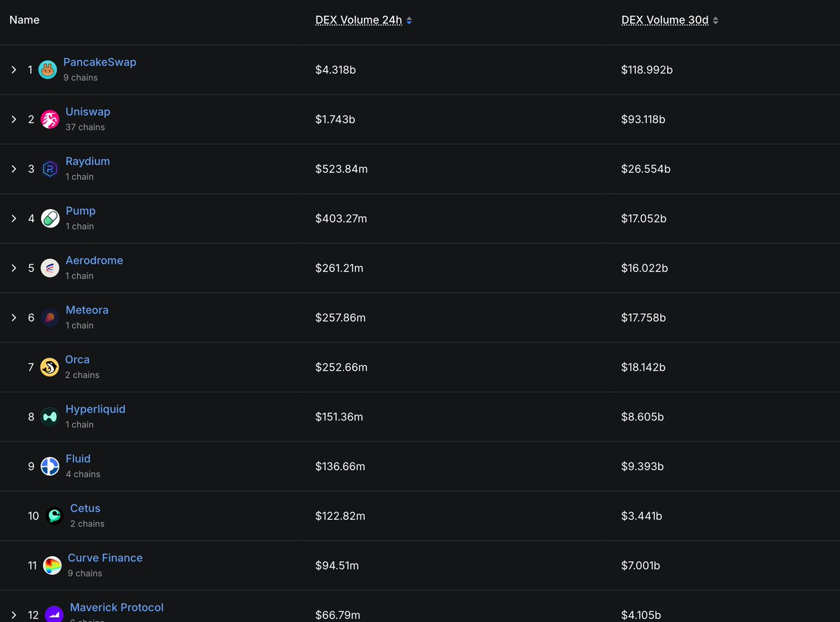
Task: Click the Meteora logo icon
Action: click(x=50, y=318)
